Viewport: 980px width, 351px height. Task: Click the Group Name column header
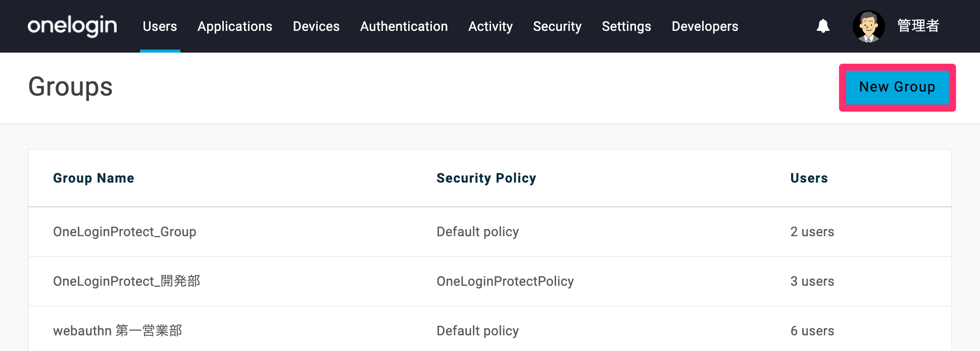94,178
